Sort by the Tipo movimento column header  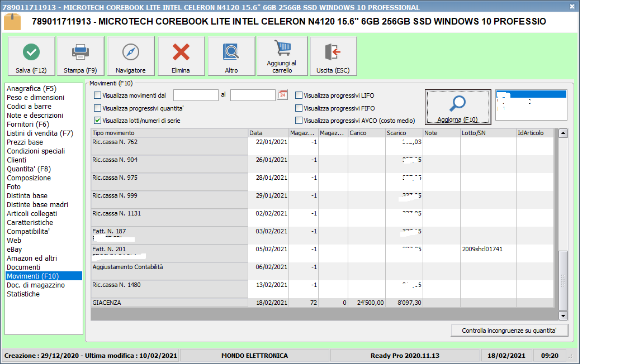coord(169,133)
